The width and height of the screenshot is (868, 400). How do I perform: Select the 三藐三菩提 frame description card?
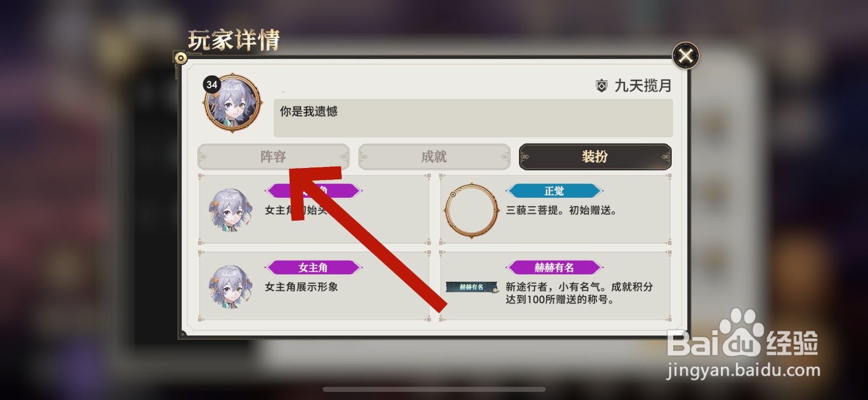click(555, 210)
